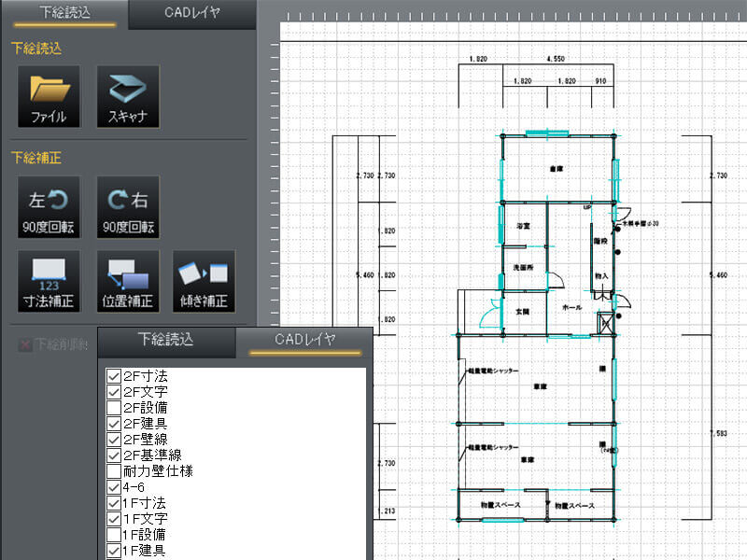Apply 位置補正 position correction
The image size is (747, 560).
click(x=128, y=280)
